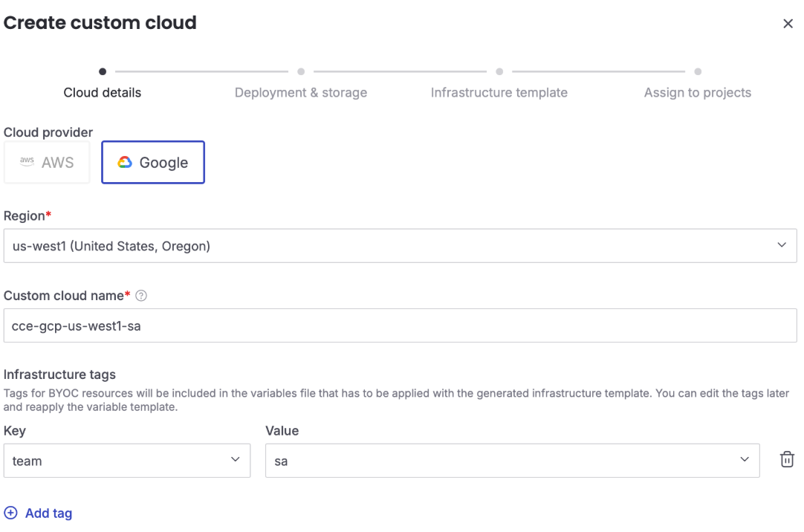Switch to the Deployment & storage step
This screenshot has height=532, width=804.
click(x=301, y=92)
